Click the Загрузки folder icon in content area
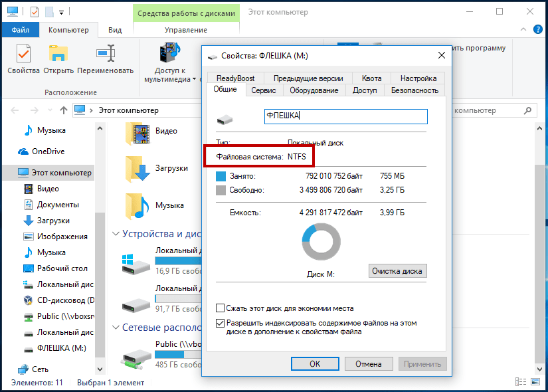This screenshot has height=392, width=548. (137, 169)
